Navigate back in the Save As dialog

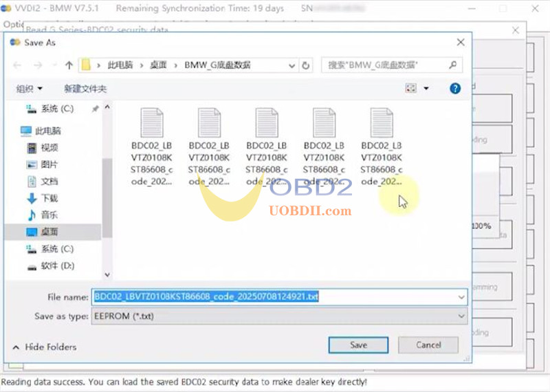pyautogui.click(x=17, y=65)
